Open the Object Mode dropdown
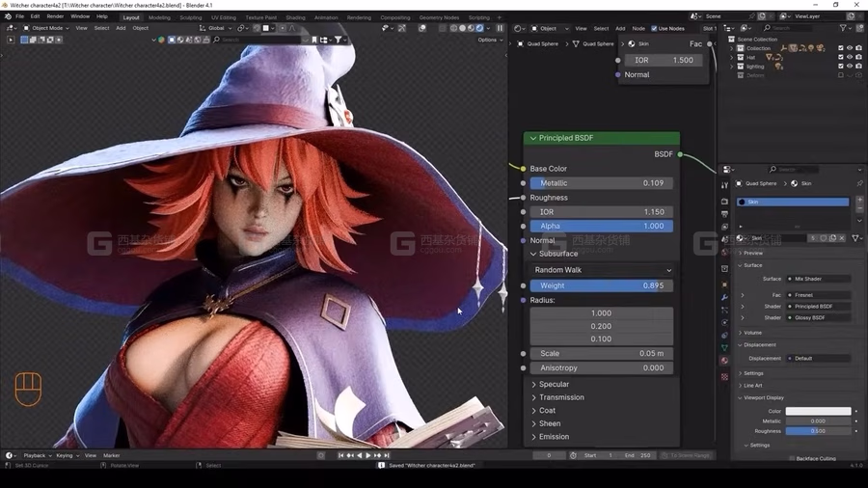The width and height of the screenshot is (868, 488). [x=46, y=28]
